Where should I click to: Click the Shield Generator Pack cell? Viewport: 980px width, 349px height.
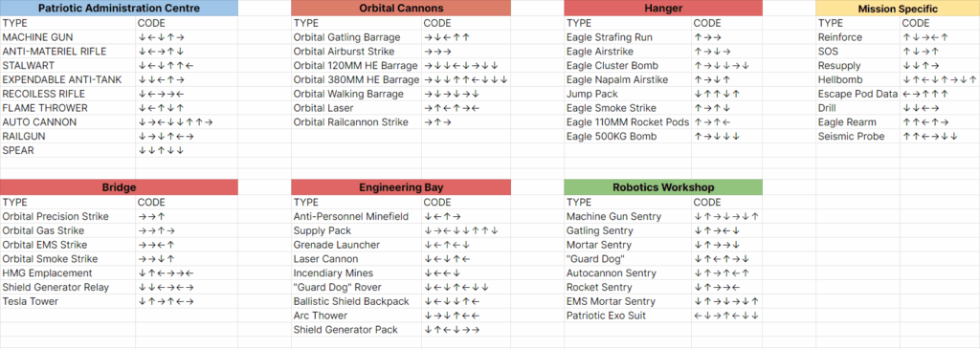pos(356,330)
